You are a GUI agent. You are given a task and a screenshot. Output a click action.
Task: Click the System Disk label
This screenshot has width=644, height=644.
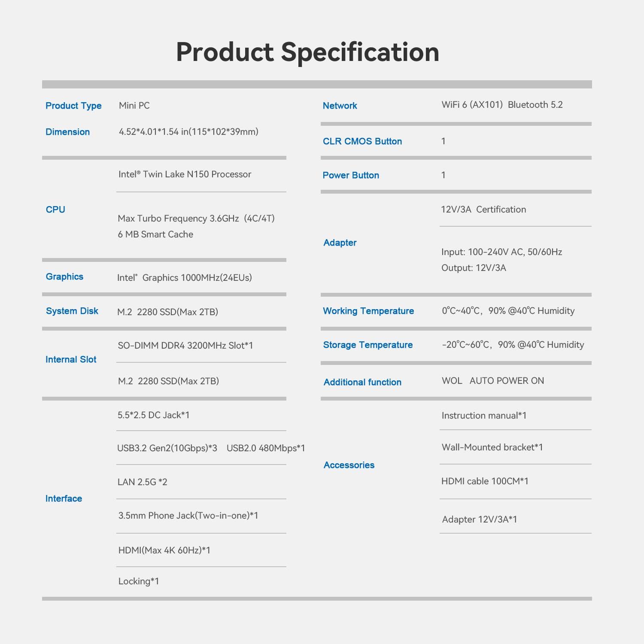[x=72, y=311]
